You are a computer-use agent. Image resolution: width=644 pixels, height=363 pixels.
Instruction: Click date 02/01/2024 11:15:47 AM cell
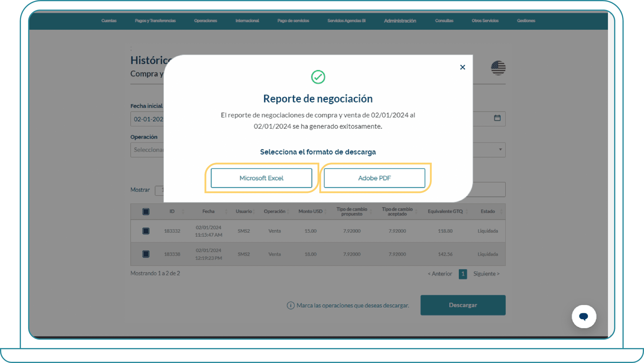tap(208, 231)
